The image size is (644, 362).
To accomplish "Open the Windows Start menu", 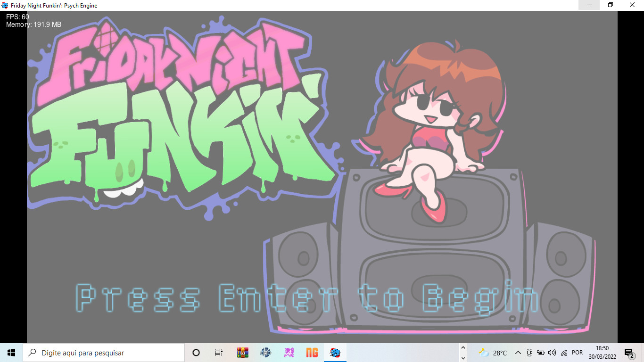I will point(11,353).
